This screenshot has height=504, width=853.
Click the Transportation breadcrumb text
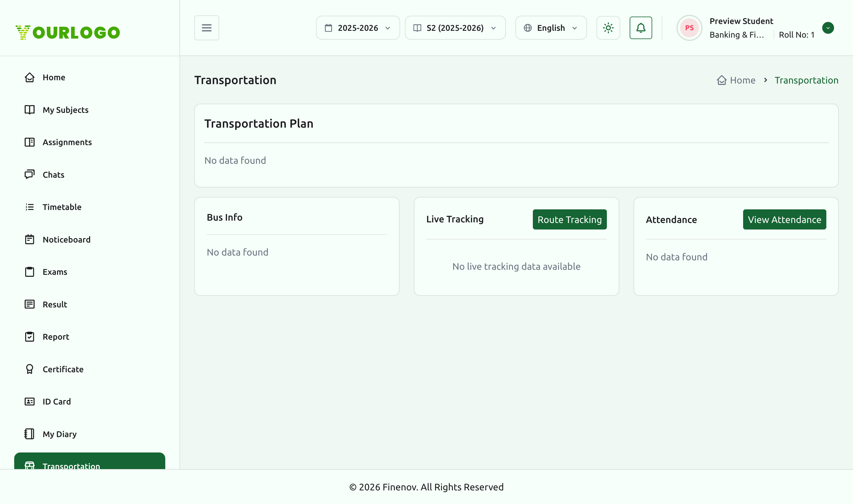806,81
